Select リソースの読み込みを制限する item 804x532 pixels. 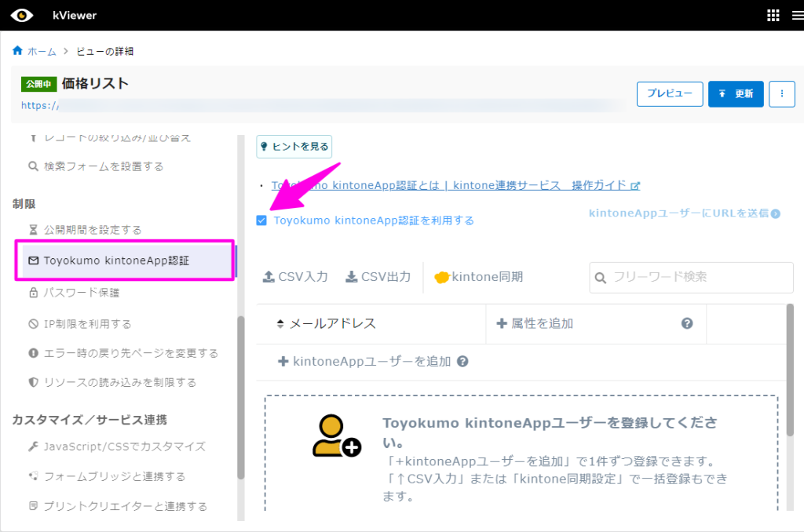pos(120,382)
